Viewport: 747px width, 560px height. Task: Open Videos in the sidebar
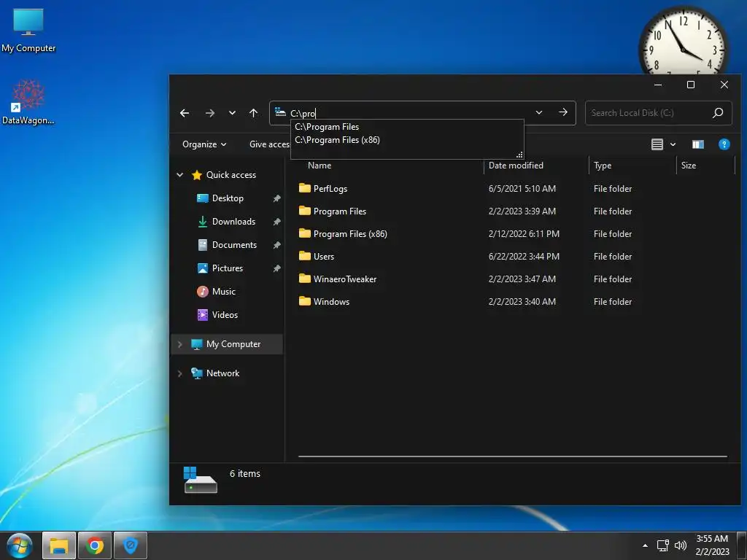[x=225, y=315]
